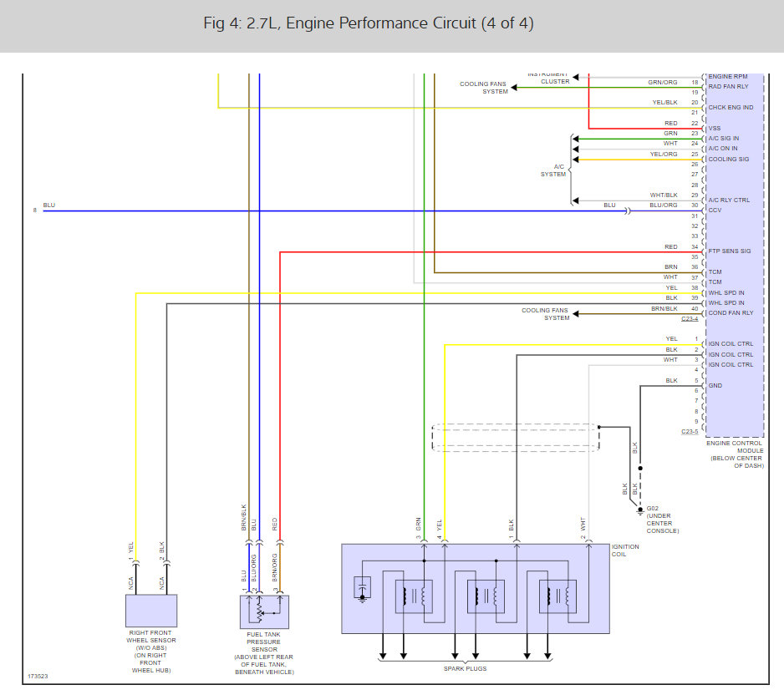Image resolution: width=784 pixels, height=695 pixels.
Task: Click the 'CHCK ENG IND' pin label
Action: (731, 108)
